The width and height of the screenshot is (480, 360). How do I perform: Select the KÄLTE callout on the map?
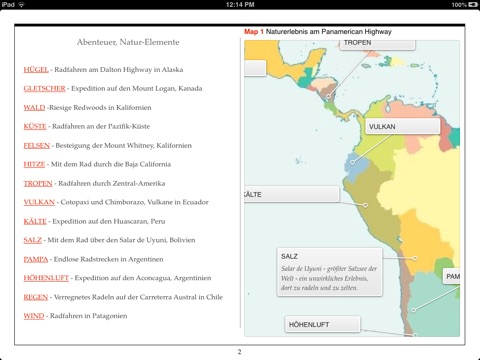[292, 194]
